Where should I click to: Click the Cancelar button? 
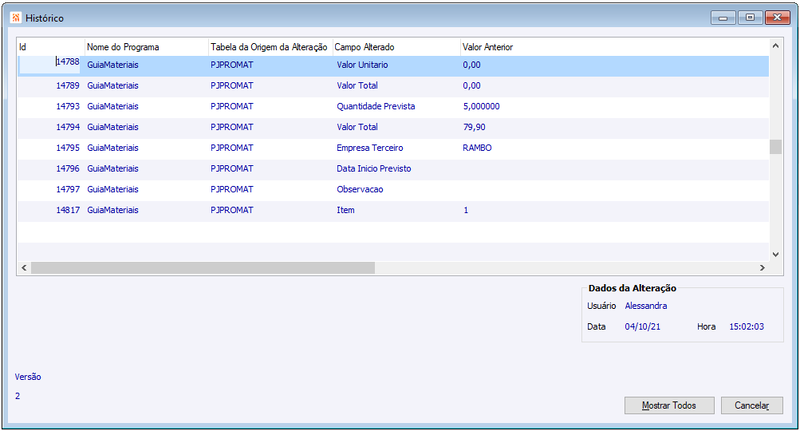pyautogui.click(x=752, y=405)
